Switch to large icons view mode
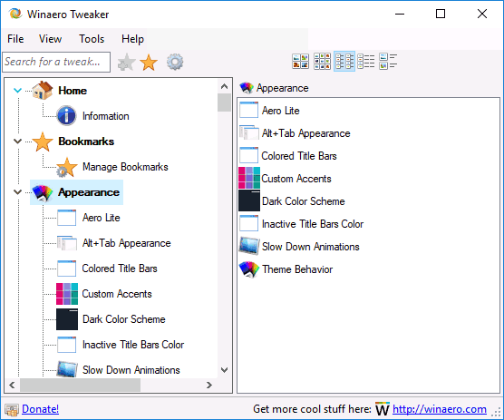 300,61
